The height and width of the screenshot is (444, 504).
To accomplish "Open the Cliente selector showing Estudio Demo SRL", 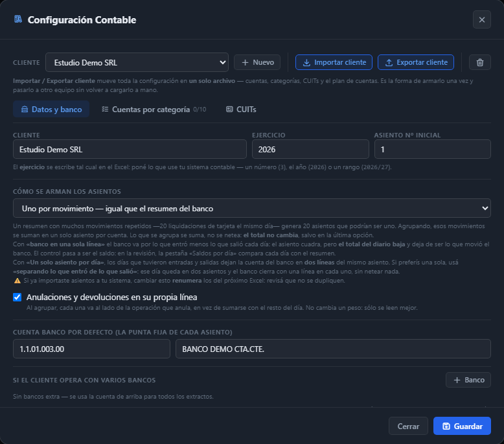I will (137, 62).
